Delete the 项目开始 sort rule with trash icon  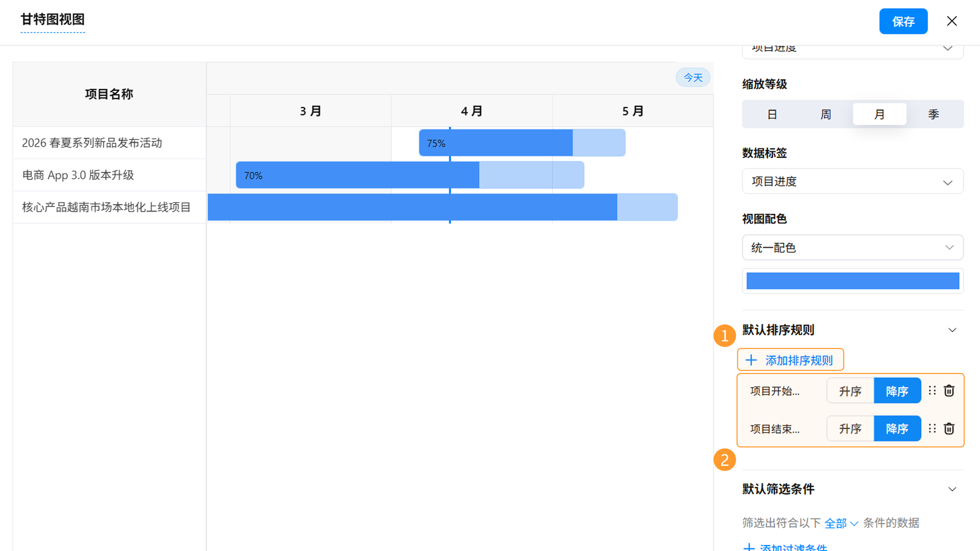(949, 391)
